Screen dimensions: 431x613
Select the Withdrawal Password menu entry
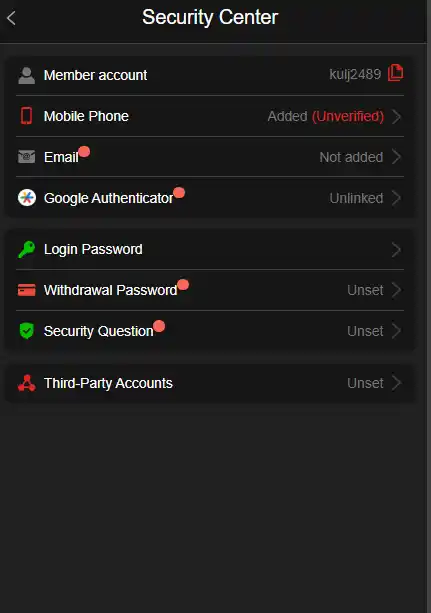pos(210,290)
